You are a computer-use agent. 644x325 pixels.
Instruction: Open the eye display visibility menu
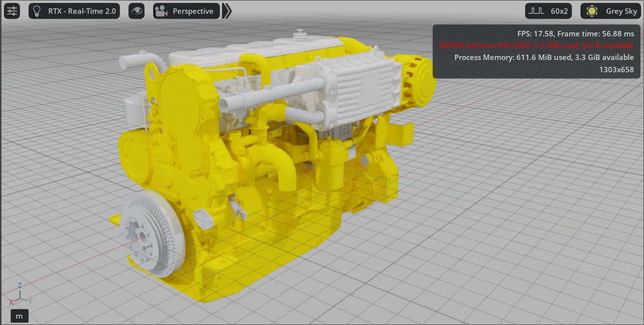pyautogui.click(x=136, y=11)
